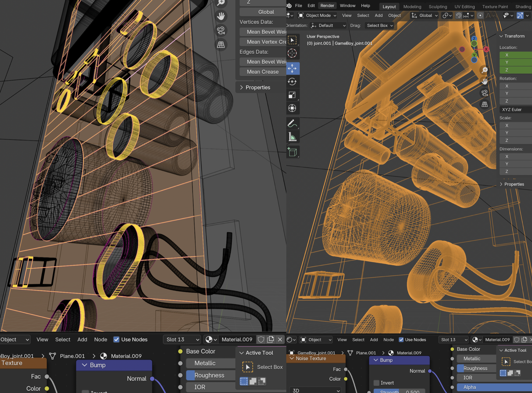
Task: Select the Measure tool in right window toolbar
Action: pyautogui.click(x=293, y=137)
